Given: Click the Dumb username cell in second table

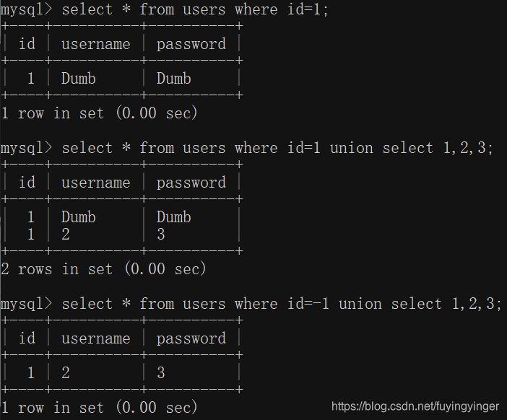Looking at the screenshot, I should (79, 216).
